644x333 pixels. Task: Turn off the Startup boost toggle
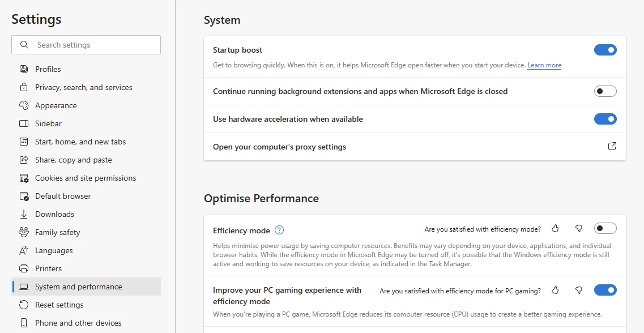(x=605, y=50)
